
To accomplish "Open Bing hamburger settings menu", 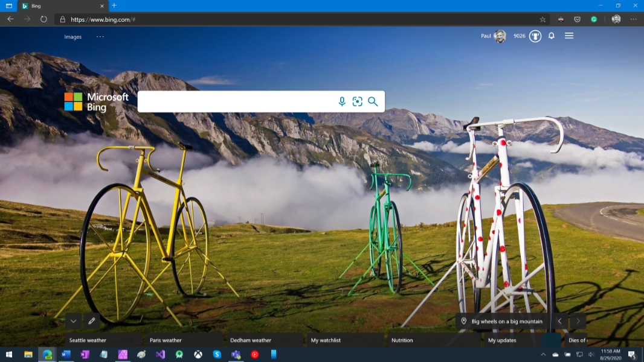I will pos(569,36).
